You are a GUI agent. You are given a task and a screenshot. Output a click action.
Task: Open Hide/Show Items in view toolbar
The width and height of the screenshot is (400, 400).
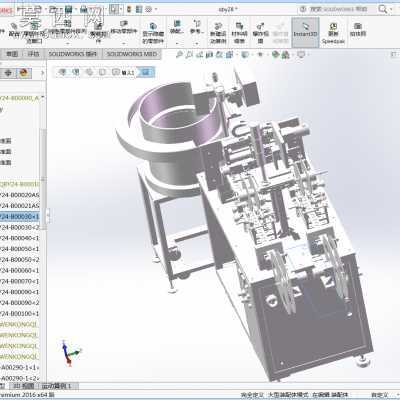coord(260,55)
